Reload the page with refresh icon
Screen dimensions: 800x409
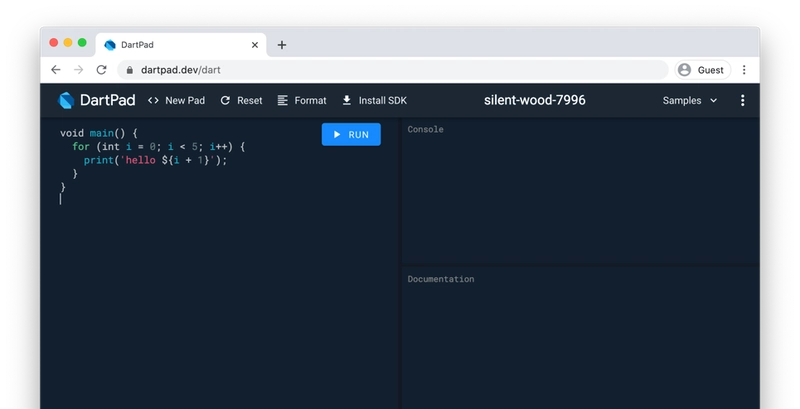coord(102,70)
